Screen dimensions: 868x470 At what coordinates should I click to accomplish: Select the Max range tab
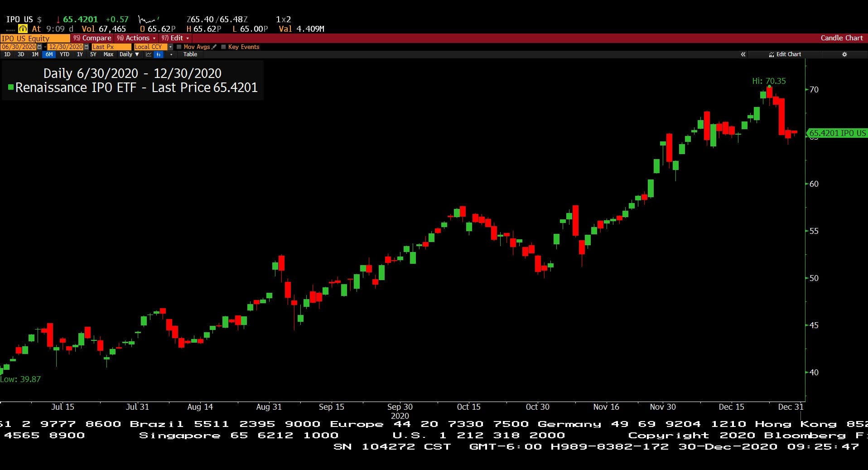pyautogui.click(x=108, y=54)
